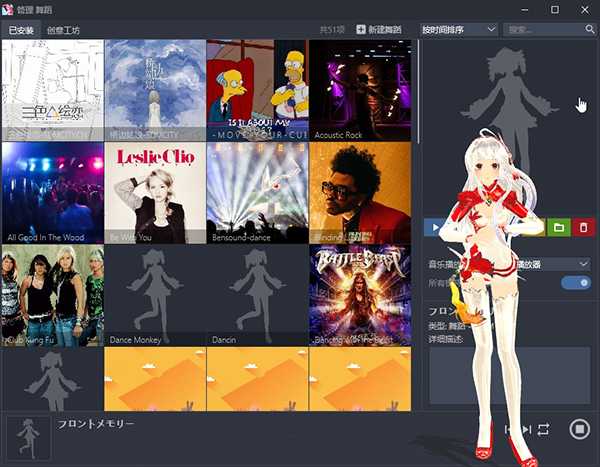The width and height of the screenshot is (600, 467).
Task: Click the 详细描述 description text box
Action: [x=510, y=375]
